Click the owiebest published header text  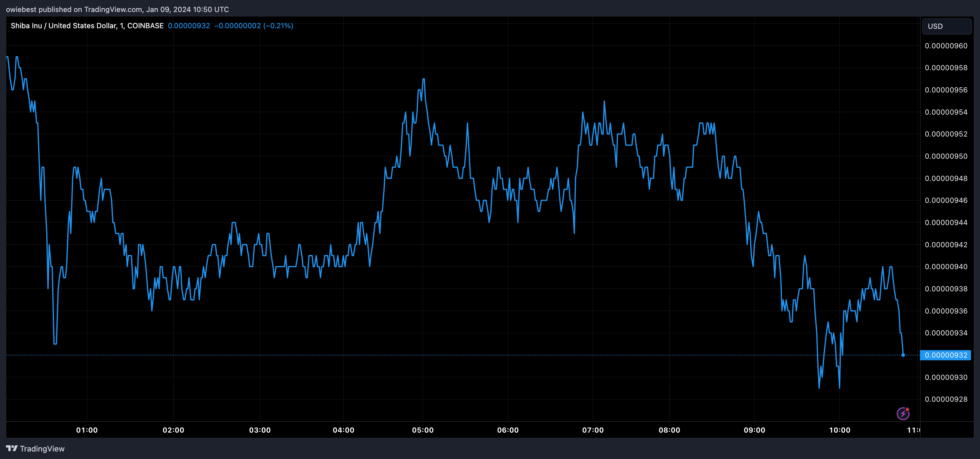(x=117, y=9)
